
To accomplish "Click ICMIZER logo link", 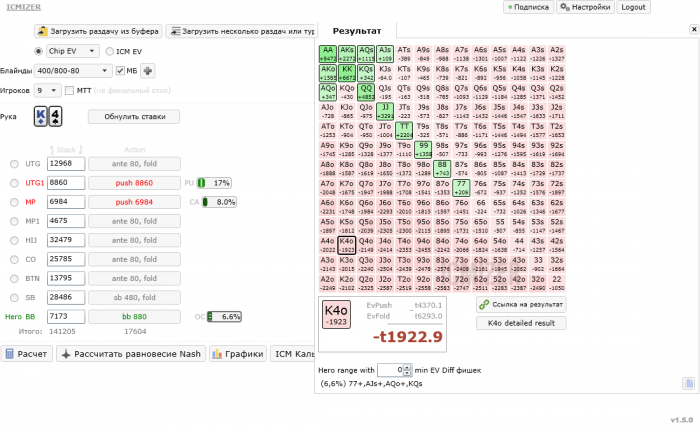I will (23, 7).
